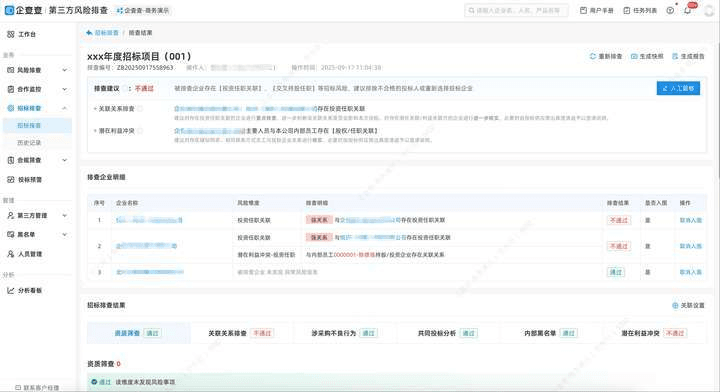
Task: Open 任务列表 via its checklist icon
Action: click(627, 10)
